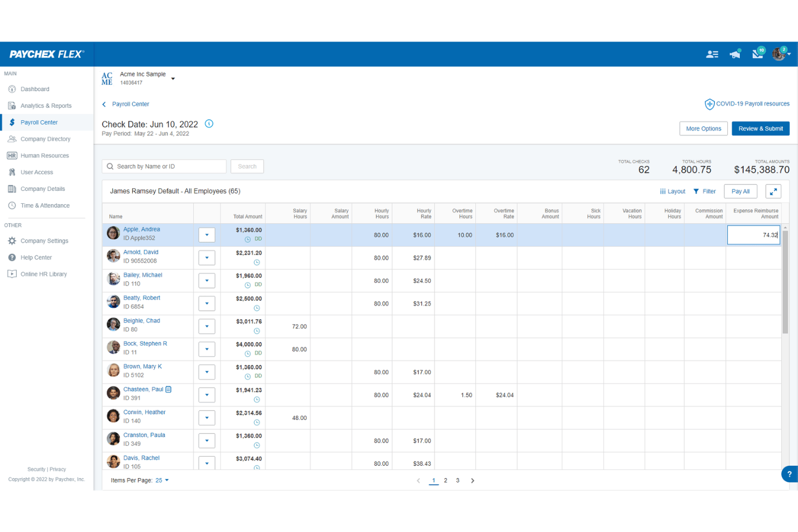Open row dropdown for Bailey, Michael
The width and height of the screenshot is (798, 532).
click(207, 281)
